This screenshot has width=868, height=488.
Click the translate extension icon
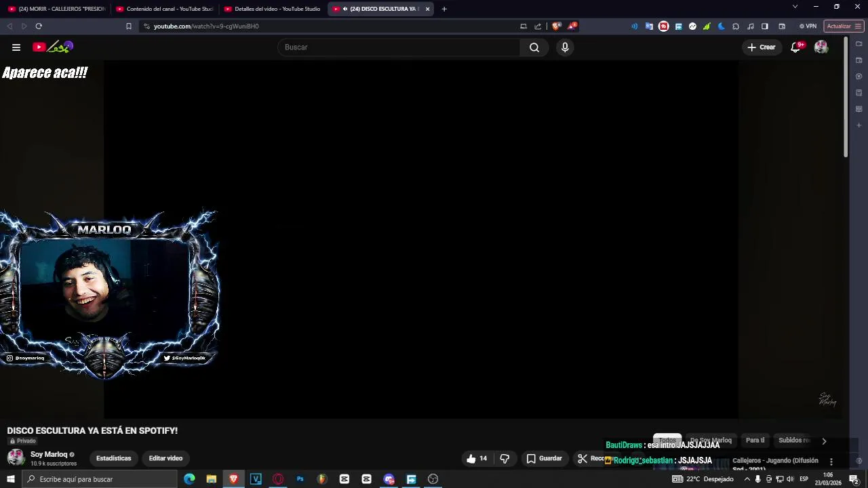pyautogui.click(x=649, y=26)
